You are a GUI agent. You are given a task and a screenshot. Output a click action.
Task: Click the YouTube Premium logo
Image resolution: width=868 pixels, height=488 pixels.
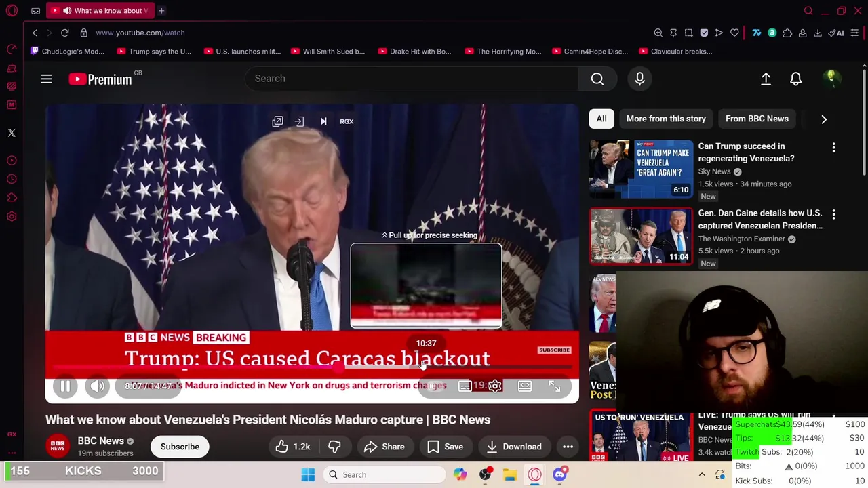[100, 79]
